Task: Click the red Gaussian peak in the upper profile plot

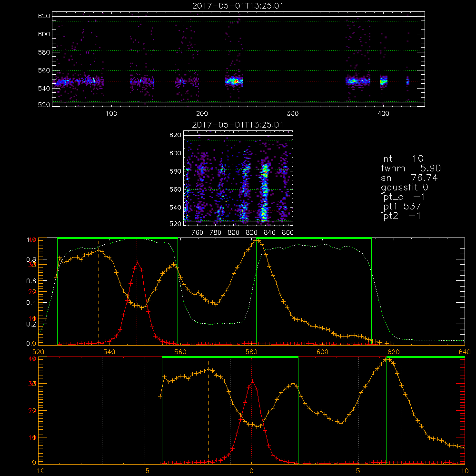Action: [138, 262]
